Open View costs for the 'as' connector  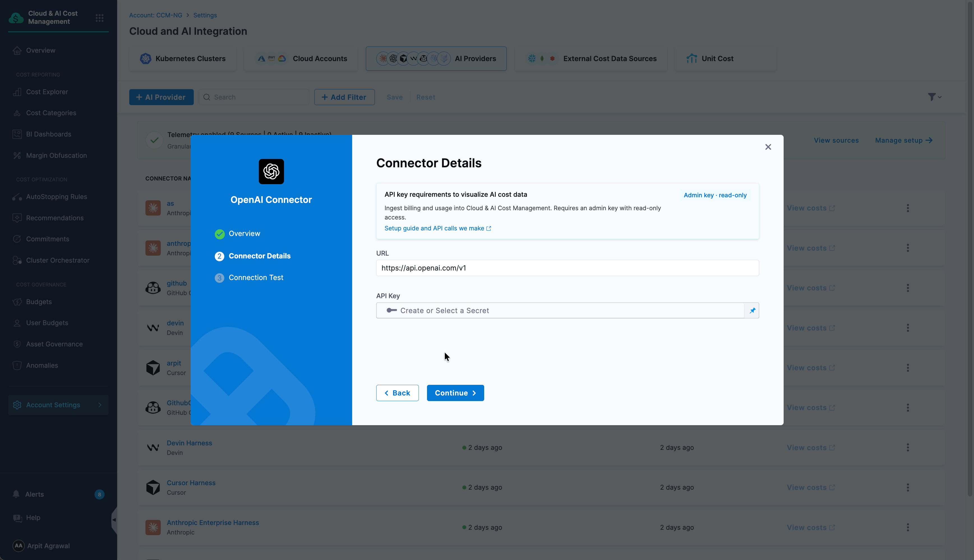point(811,208)
